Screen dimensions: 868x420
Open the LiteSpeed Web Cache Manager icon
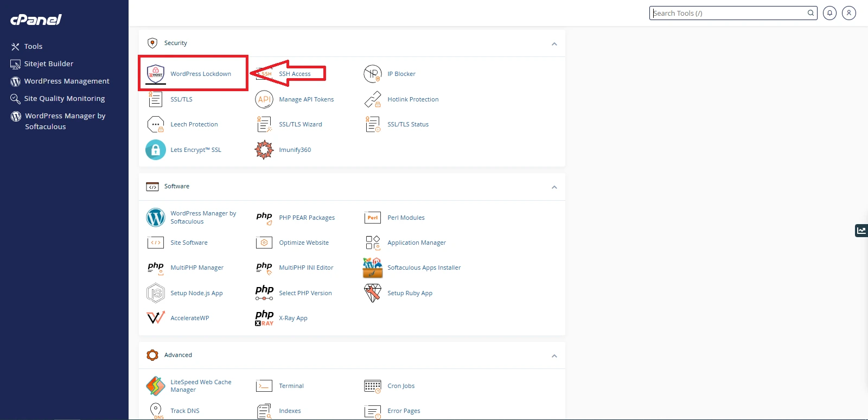point(156,386)
